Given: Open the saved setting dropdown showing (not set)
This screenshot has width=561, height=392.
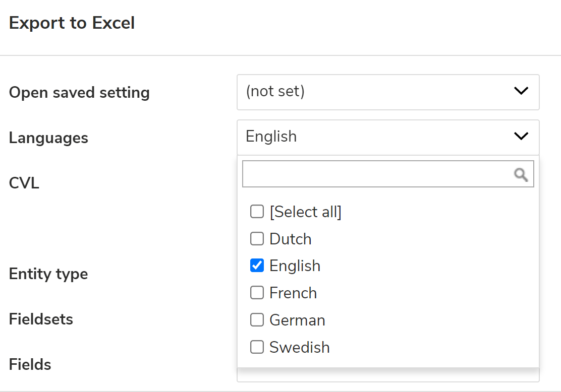Looking at the screenshot, I should click(x=388, y=92).
